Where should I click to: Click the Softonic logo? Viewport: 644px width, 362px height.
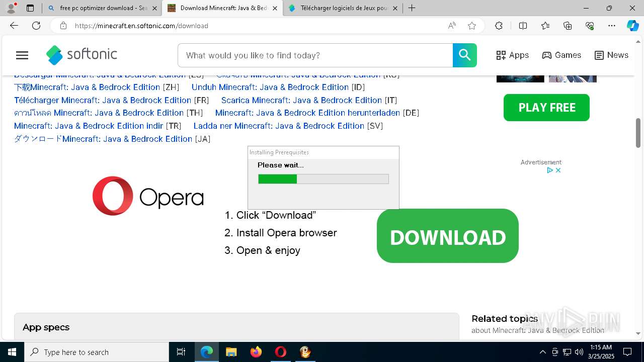pyautogui.click(x=82, y=55)
